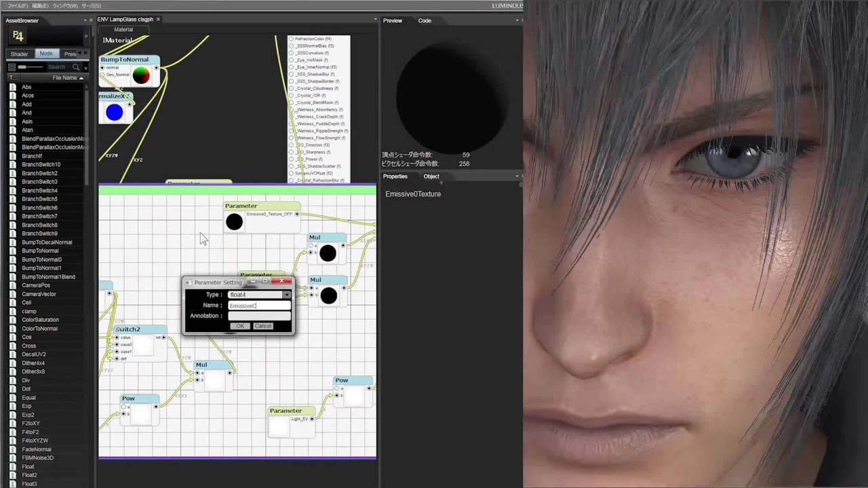This screenshot has height=488, width=868.
Task: Open the サーバ(S) menu
Action: (91, 5)
